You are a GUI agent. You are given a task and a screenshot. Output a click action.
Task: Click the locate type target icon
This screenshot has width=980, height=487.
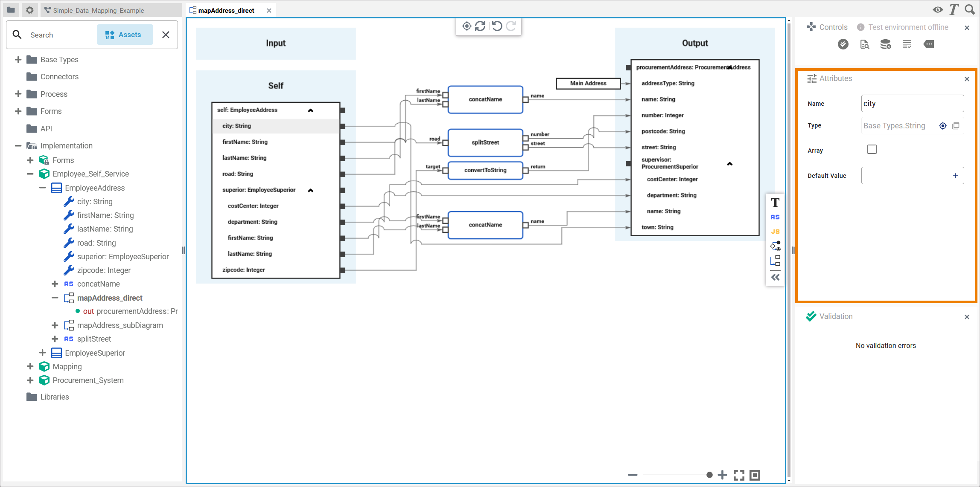point(943,126)
